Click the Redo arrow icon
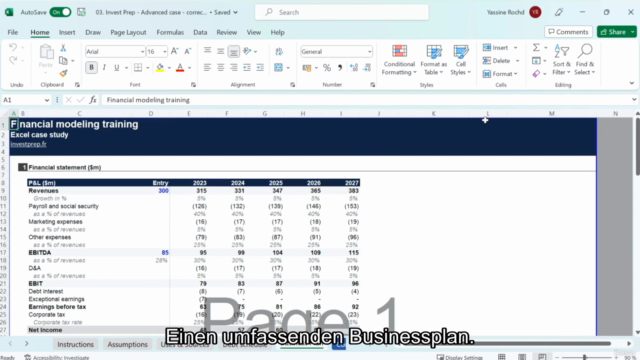 click(x=13, y=60)
